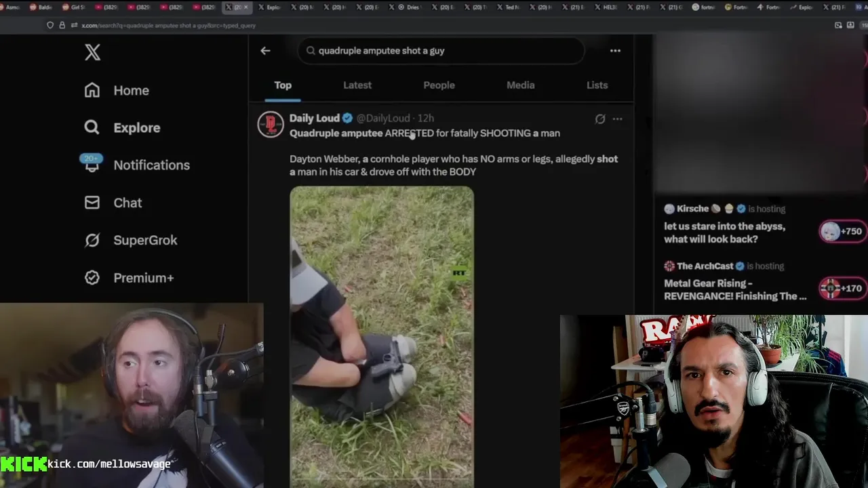This screenshot has height=488, width=868.
Task: Open Notifications with the 20+ badge
Action: (x=136, y=165)
